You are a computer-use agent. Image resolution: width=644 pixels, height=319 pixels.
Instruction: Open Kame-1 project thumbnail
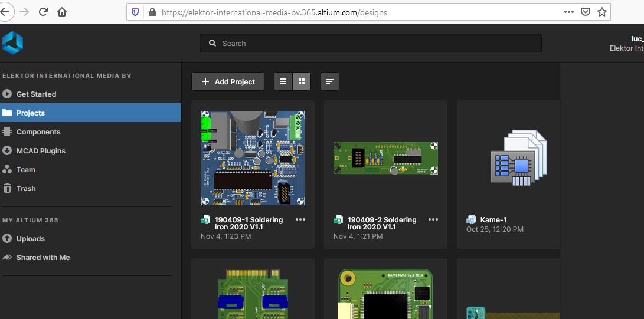coord(519,158)
